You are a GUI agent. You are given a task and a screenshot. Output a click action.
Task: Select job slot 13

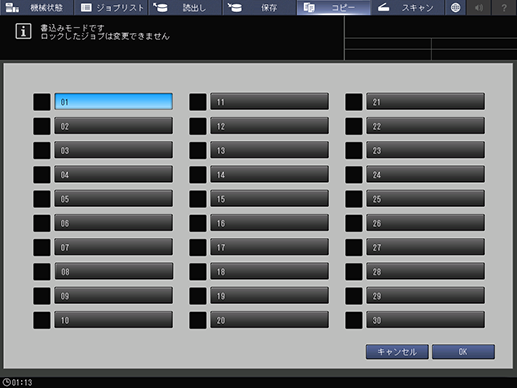(269, 150)
